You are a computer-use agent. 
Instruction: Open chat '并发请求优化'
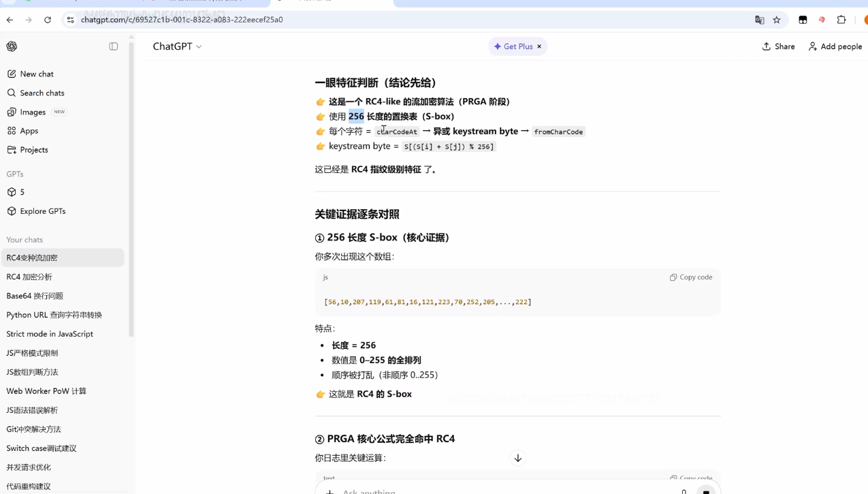pos(63,467)
